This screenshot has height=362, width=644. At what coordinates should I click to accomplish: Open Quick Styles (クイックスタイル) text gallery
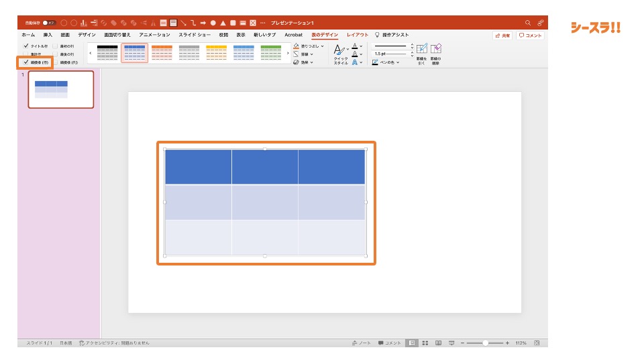(x=340, y=53)
